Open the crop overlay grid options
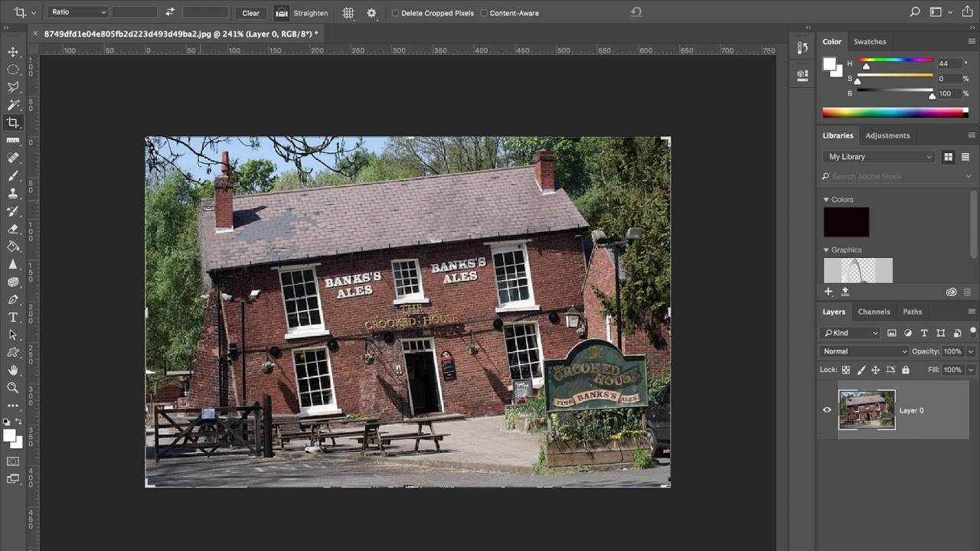Image resolution: width=980 pixels, height=551 pixels. (x=348, y=13)
